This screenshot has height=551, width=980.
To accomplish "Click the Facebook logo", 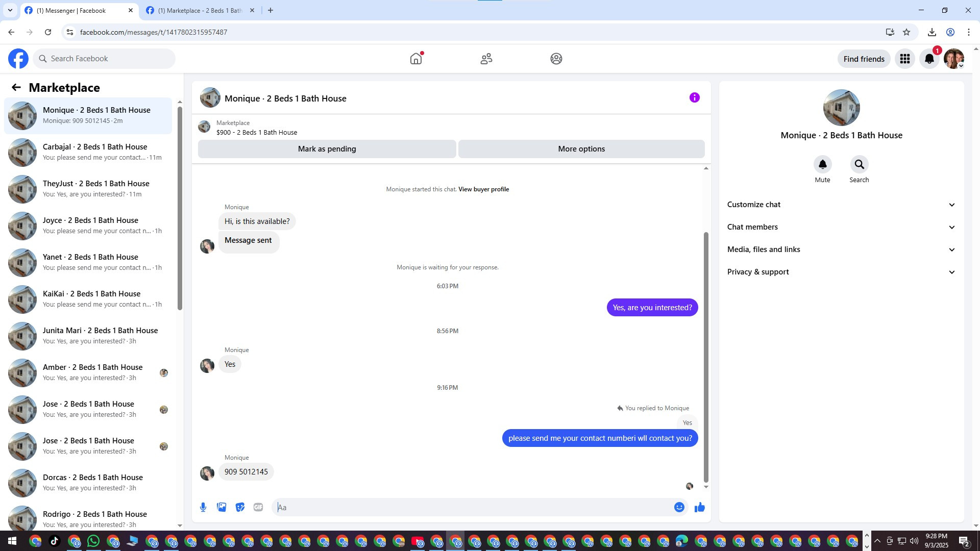I will 18,59.
